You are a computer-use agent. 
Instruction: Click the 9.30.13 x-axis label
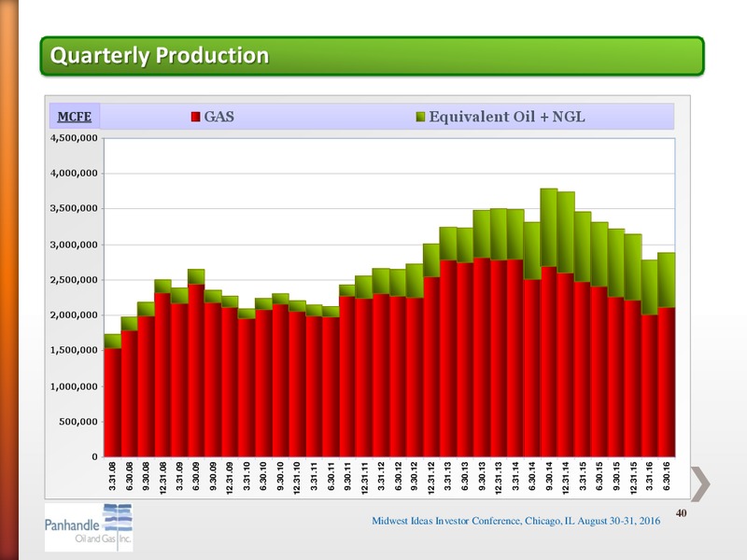coord(482,476)
